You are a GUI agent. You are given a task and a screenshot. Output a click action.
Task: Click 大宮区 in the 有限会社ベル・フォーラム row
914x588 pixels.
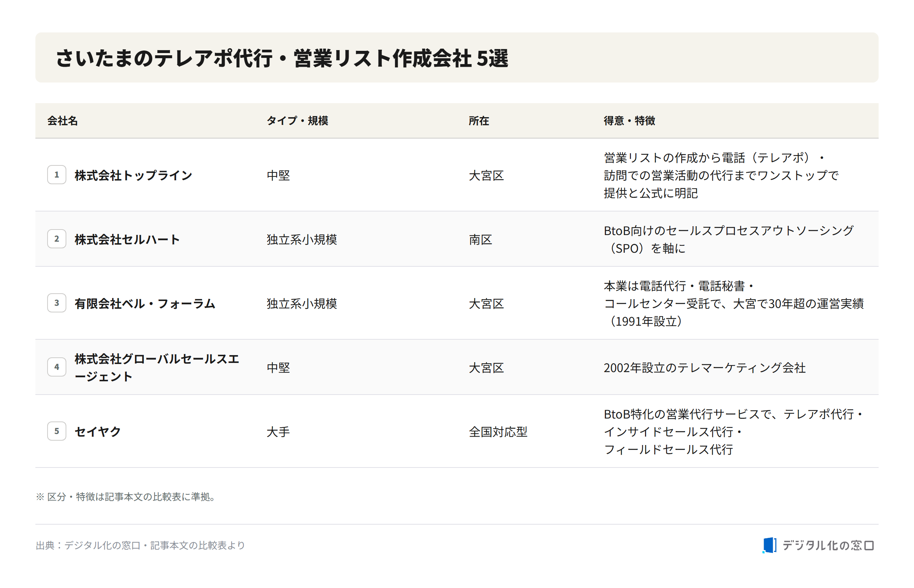point(486,304)
